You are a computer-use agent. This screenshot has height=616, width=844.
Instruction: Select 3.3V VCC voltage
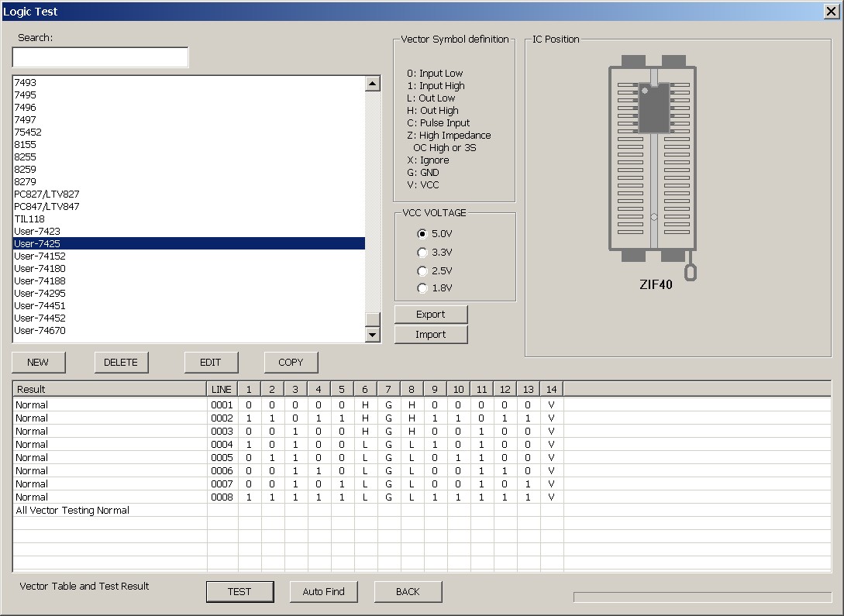422,253
